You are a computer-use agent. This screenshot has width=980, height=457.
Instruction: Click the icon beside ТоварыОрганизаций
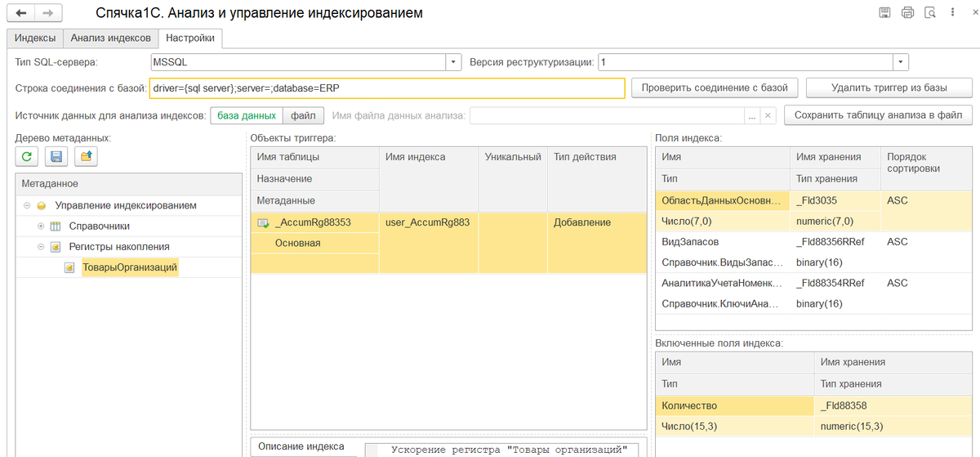69,267
